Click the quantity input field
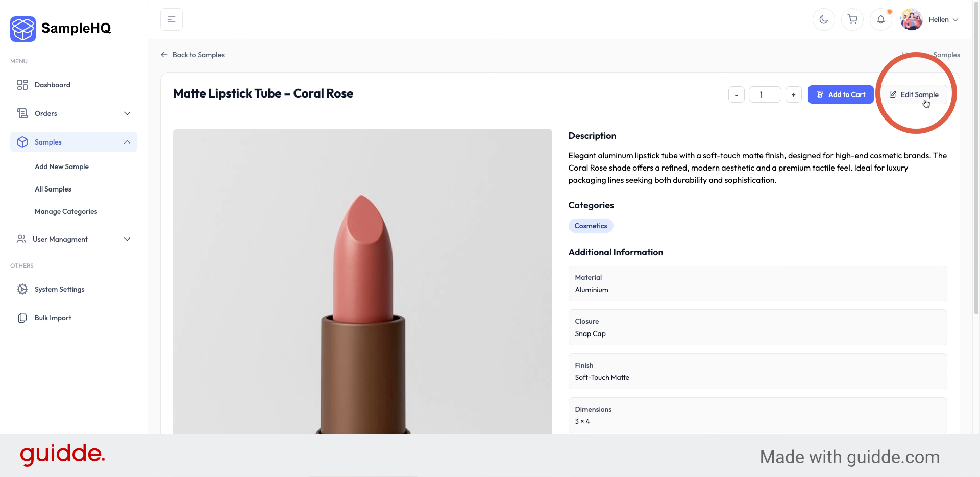 coord(765,94)
